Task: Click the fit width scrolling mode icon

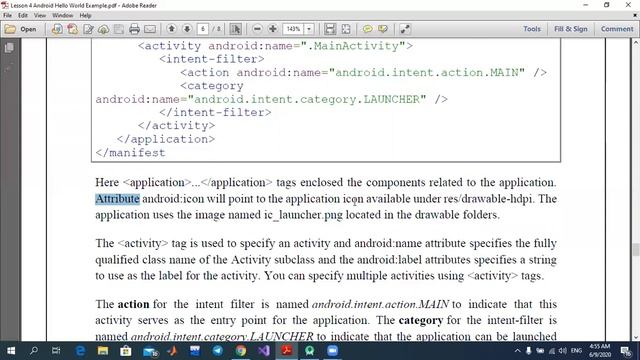Action: coord(330,29)
